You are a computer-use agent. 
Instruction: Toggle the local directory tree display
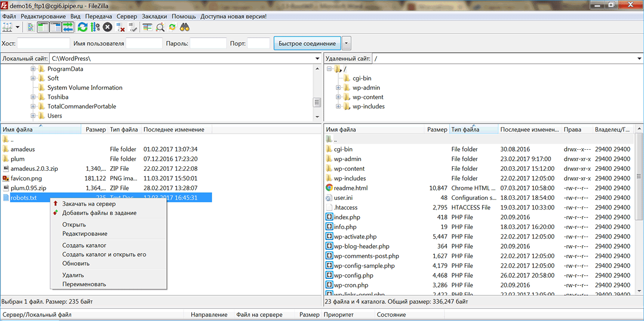[43, 27]
